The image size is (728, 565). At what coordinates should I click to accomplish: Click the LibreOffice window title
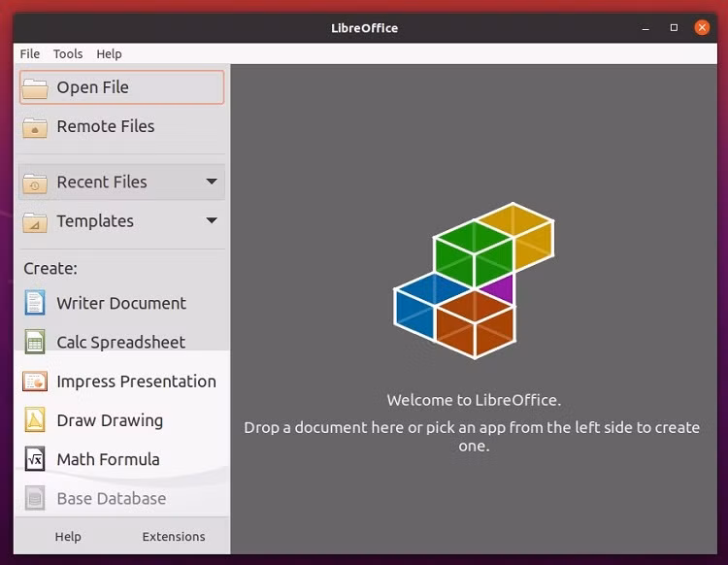click(364, 28)
